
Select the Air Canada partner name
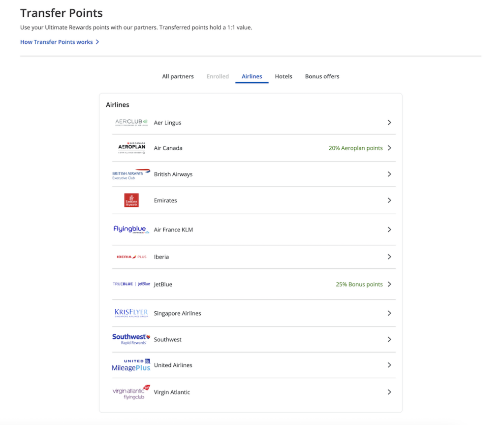tap(168, 148)
